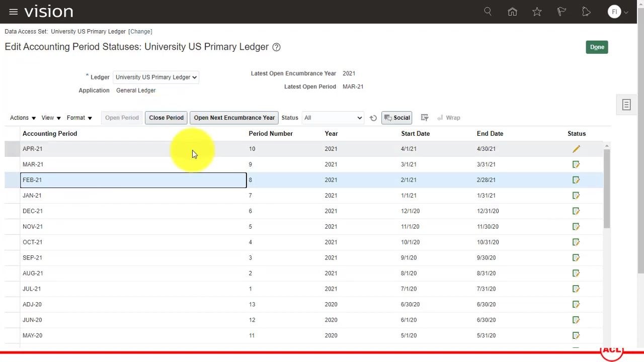
Task: Click the JAN-21 status icon
Action: point(576,196)
